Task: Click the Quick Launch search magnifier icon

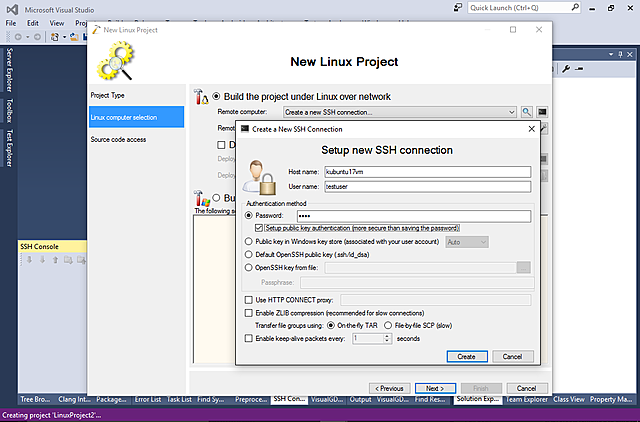Action: point(575,7)
